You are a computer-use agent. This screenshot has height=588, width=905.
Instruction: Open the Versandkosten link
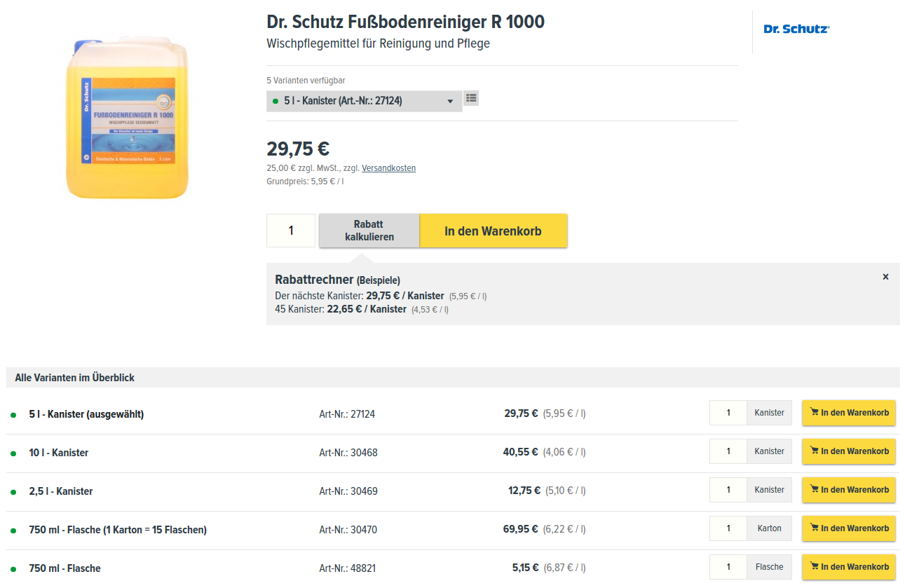click(388, 168)
